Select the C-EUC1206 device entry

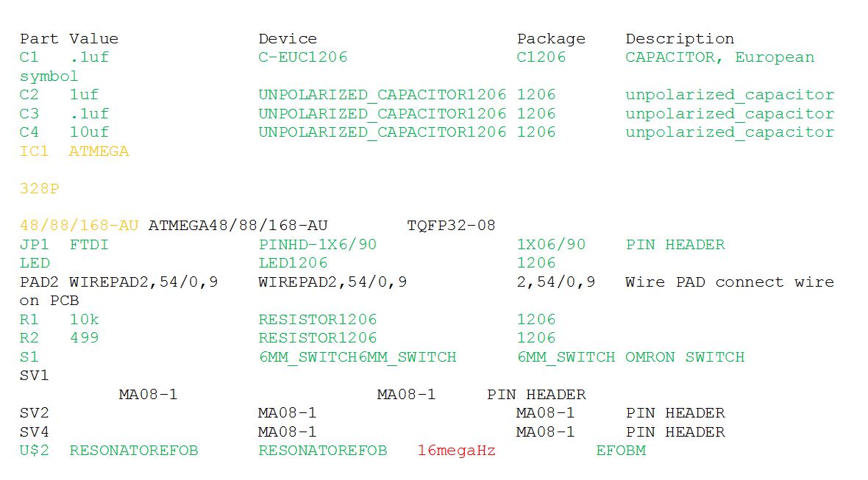(x=303, y=57)
